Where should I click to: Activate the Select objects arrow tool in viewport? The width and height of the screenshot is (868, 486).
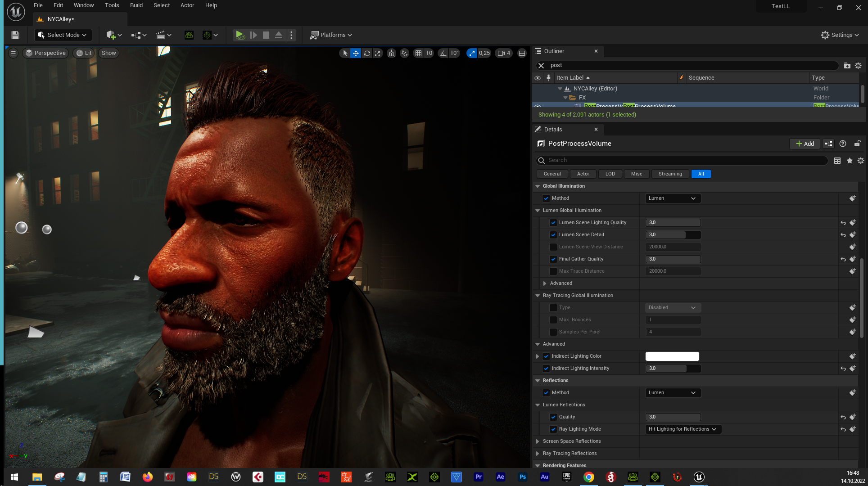coord(345,53)
